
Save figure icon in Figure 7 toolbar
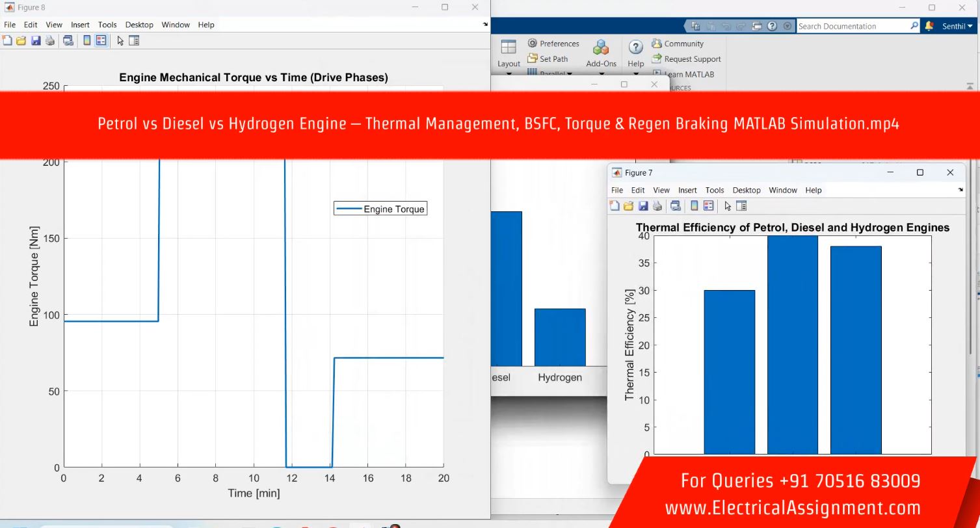643,206
